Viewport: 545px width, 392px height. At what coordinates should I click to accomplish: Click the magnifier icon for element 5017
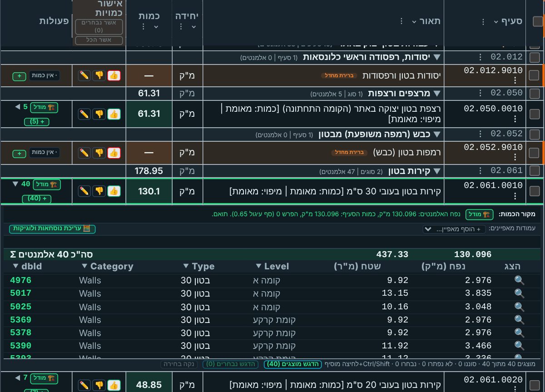tap(519, 293)
